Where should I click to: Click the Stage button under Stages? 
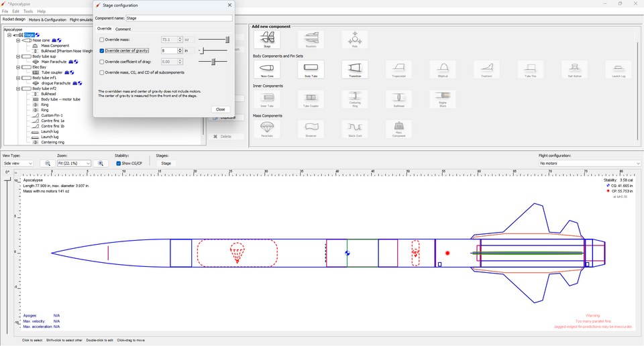coord(166,164)
